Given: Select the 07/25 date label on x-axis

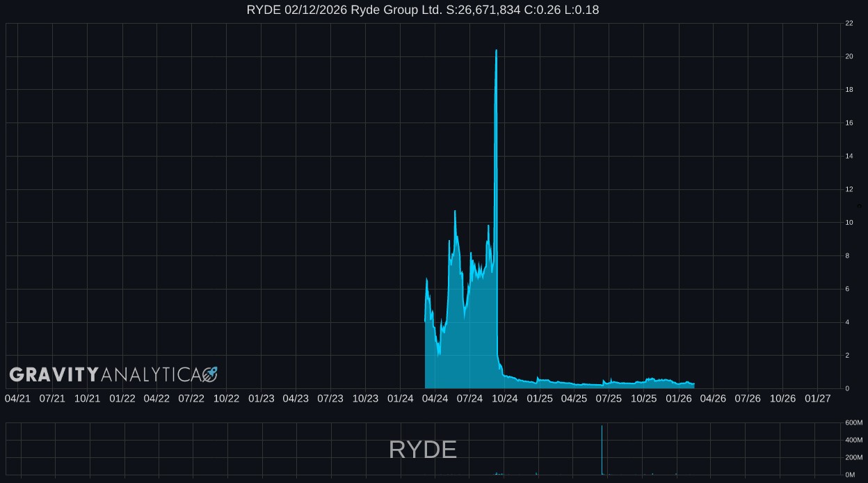Looking at the screenshot, I should (609, 399).
